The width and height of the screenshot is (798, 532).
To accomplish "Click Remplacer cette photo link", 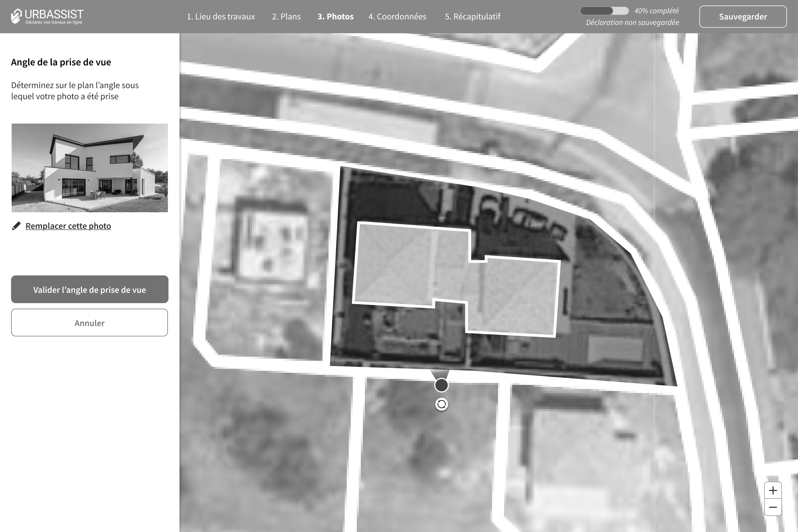I will click(68, 226).
